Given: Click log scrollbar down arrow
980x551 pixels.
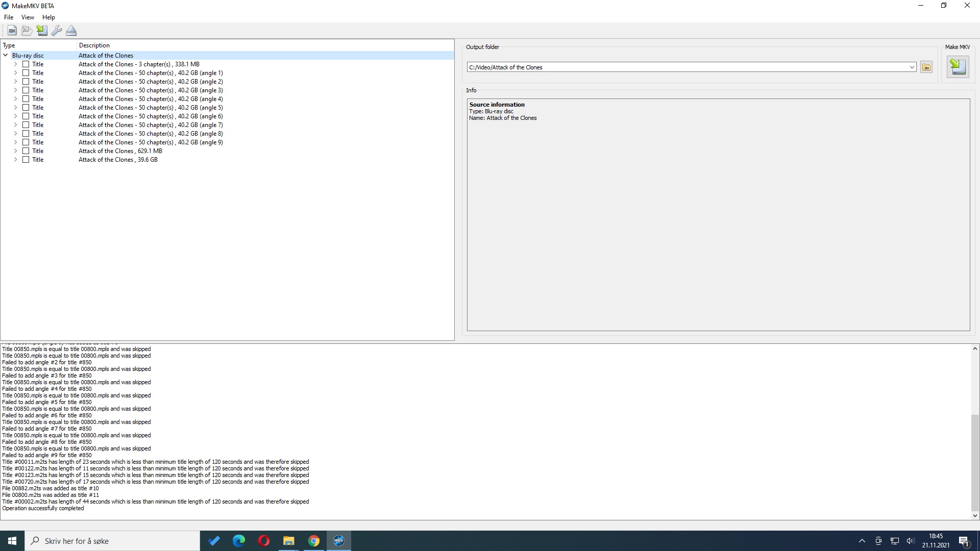Looking at the screenshot, I should tap(975, 516).
